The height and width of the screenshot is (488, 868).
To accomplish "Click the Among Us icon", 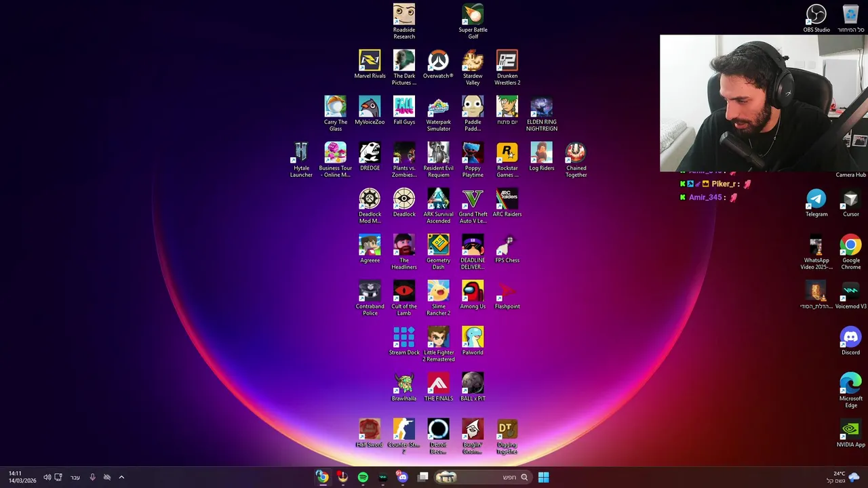I will [473, 295].
